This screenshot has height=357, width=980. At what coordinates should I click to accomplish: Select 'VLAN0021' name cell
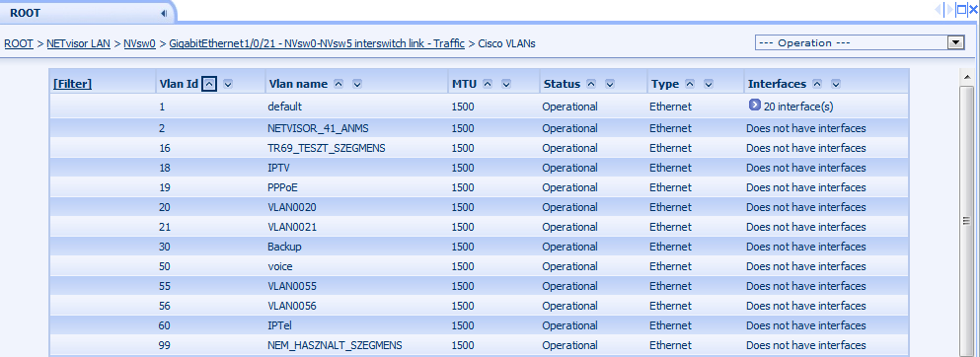click(292, 227)
